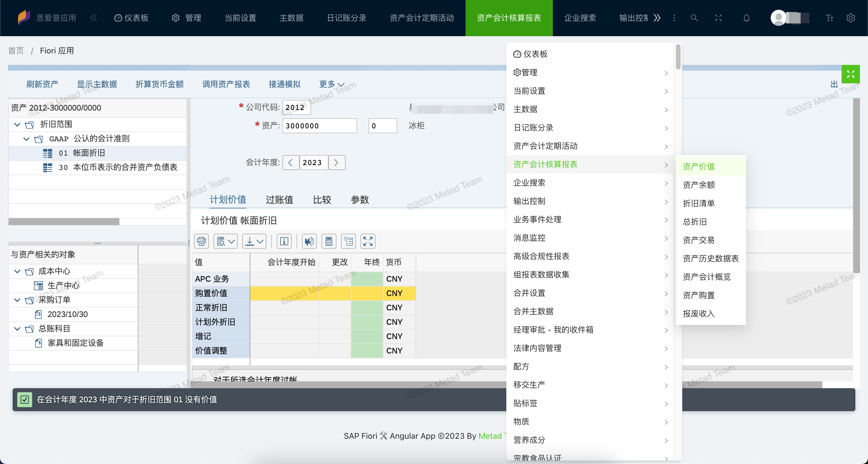
Task: Switch to the 过账值 tab
Action: [x=279, y=200]
